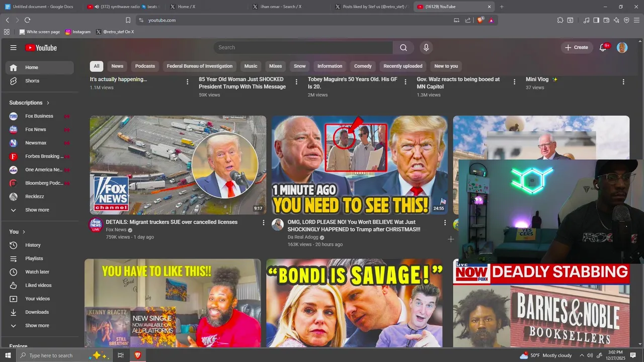This screenshot has width=644, height=362.
Task: Play the Fox News truckers thumbnail
Action: click(x=178, y=165)
